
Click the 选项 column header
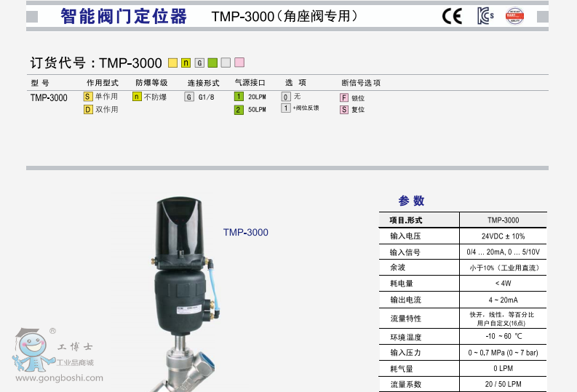296,83
